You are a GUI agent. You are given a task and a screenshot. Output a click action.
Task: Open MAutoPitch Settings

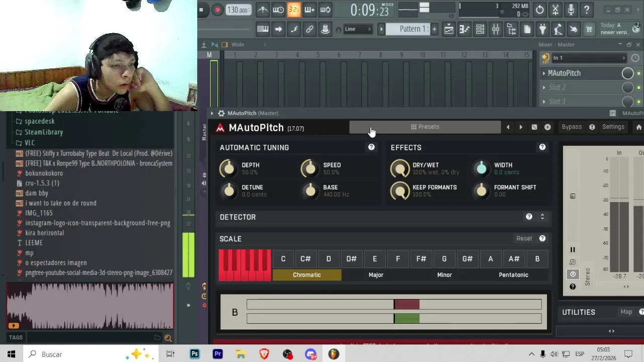coord(613,127)
